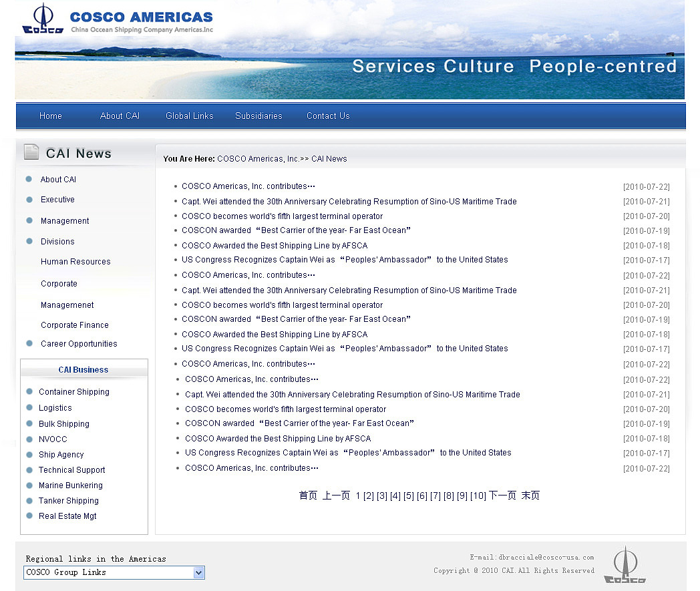
Task: Open the COSCO becomes world's fifth largest terminal operator article
Action: (281, 216)
